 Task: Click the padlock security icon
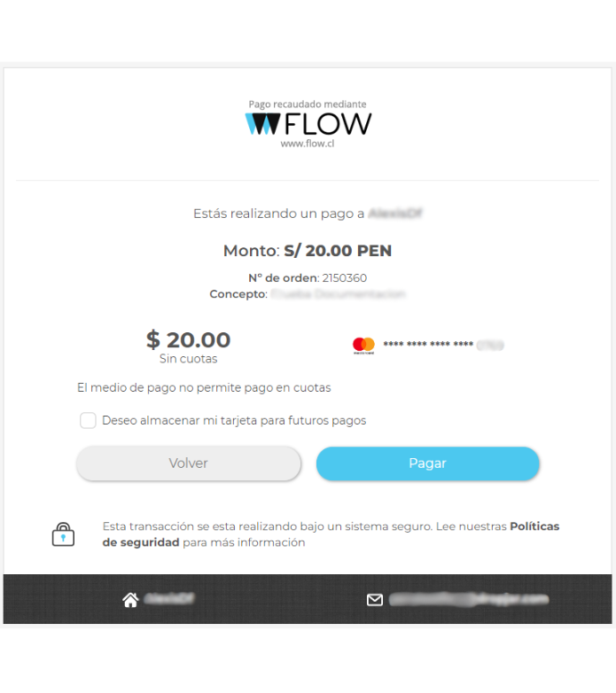[63, 534]
